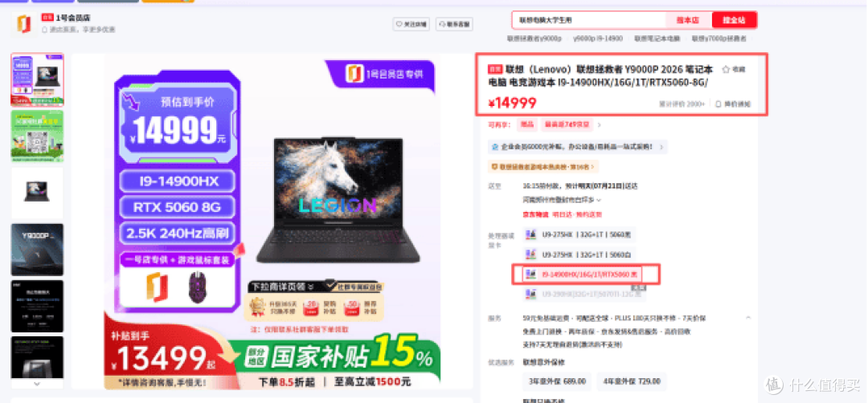The width and height of the screenshot is (868, 403).
Task: Open the 累计评价 2000+ reviews link
Action: [x=682, y=104]
